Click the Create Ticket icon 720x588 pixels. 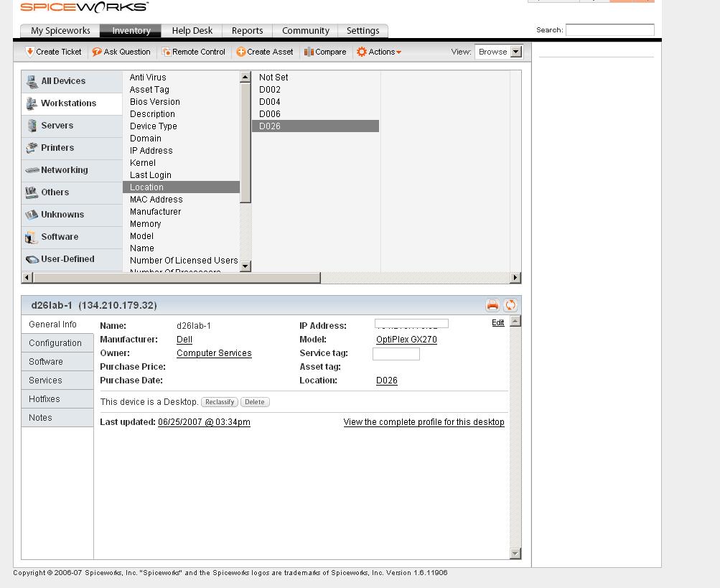click(52, 51)
